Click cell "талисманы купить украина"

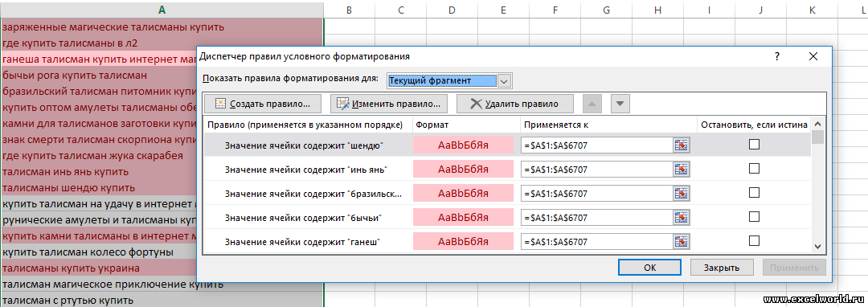tap(99, 268)
